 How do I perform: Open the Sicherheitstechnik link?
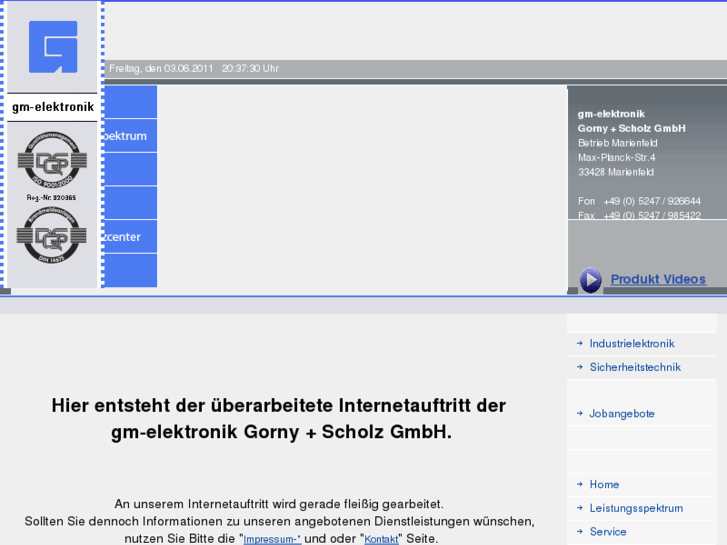pyautogui.click(x=635, y=367)
